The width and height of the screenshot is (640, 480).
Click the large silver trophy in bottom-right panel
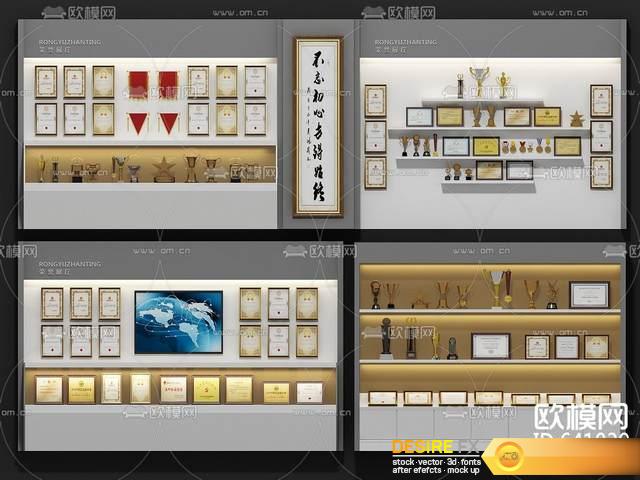(x=495, y=288)
